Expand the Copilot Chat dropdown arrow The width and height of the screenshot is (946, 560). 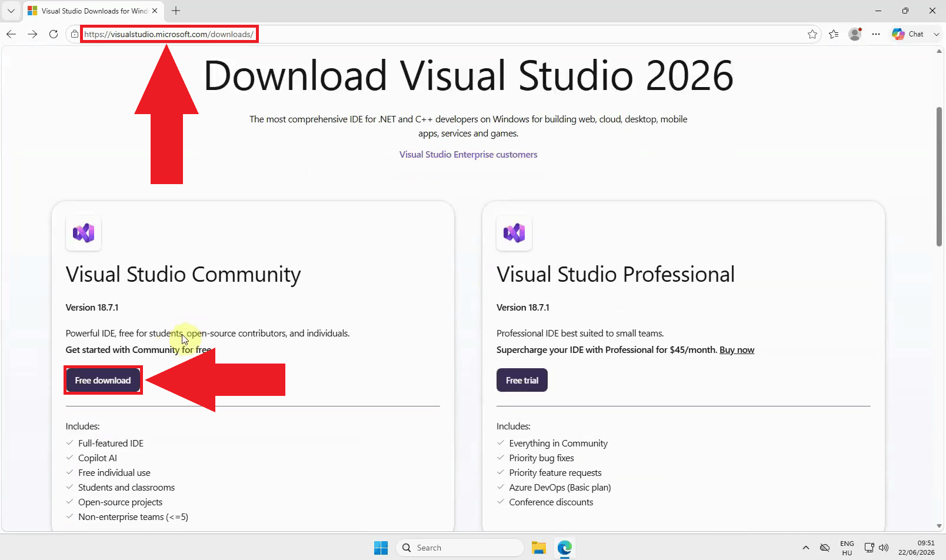937,34
